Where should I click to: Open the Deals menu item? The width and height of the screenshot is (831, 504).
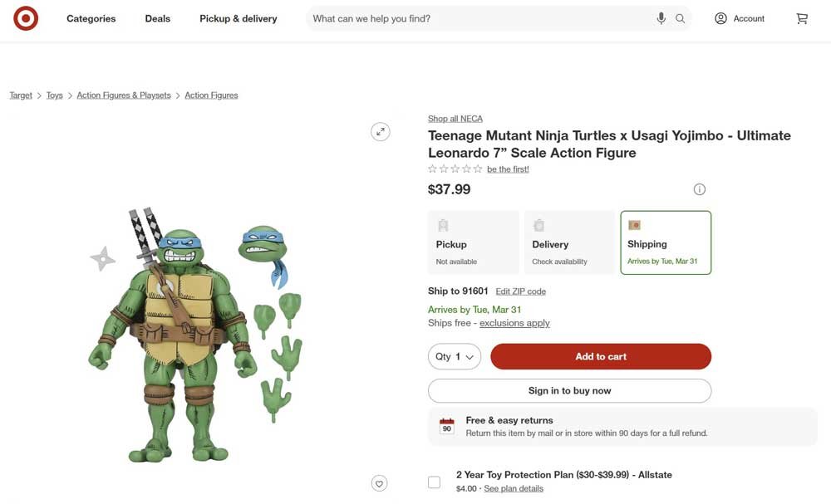pos(157,18)
